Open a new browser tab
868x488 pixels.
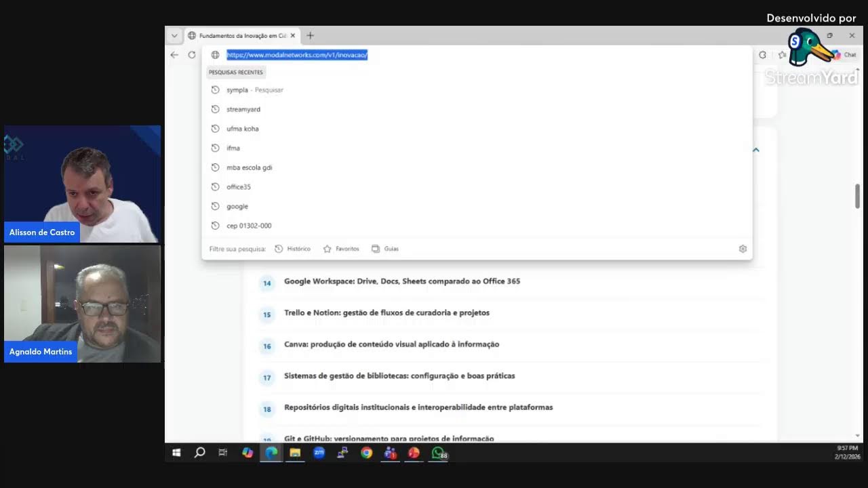tap(310, 35)
